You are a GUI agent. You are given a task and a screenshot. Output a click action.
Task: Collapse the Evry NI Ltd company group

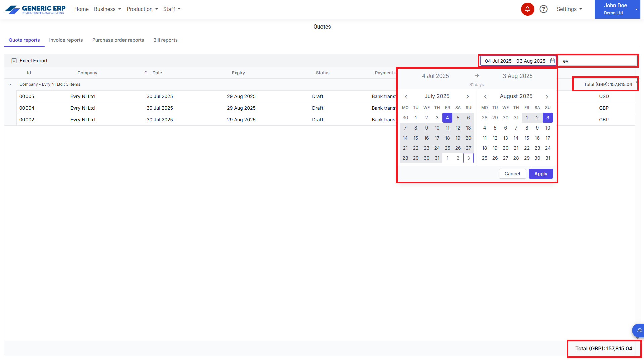(10, 85)
